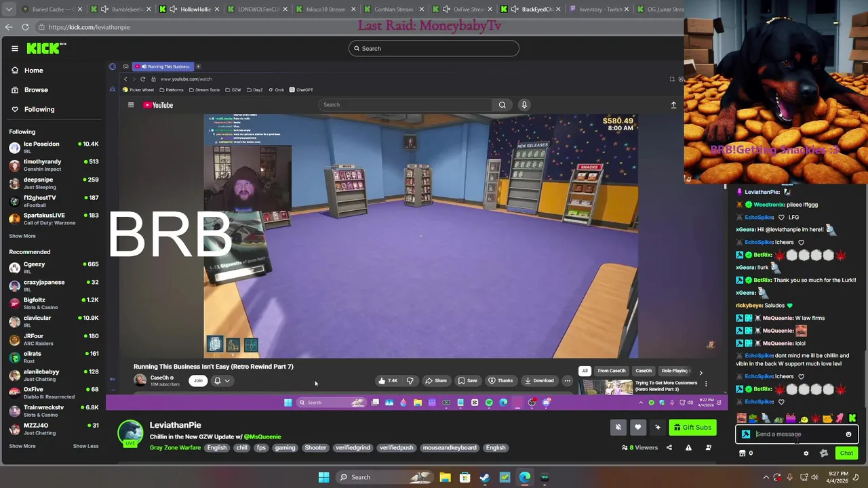Click the browser back arrow
The width and height of the screenshot is (868, 488).
pyautogui.click(x=9, y=27)
